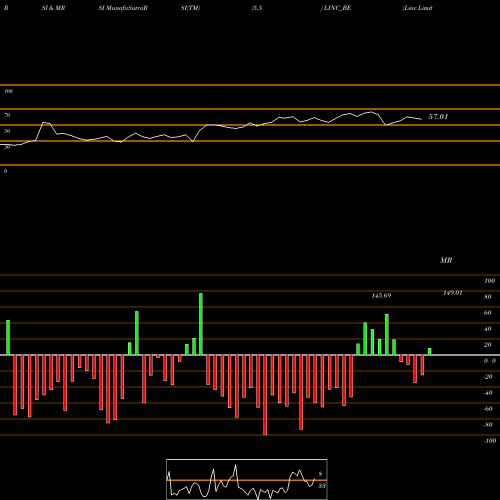The width and height of the screenshot is (500, 500).
Task: Open the mini oscillator thumbnail chart
Action: coord(247,479)
